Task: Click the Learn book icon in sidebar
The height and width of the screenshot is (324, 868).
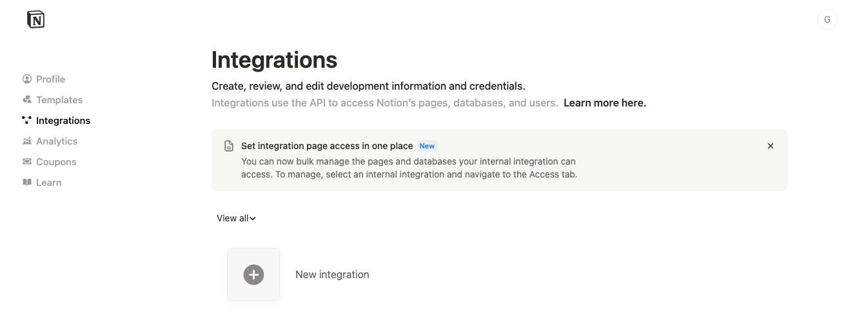Action: point(27,183)
